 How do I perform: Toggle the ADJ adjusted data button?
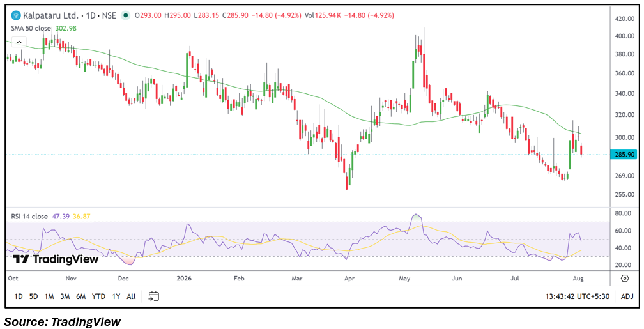point(627,296)
